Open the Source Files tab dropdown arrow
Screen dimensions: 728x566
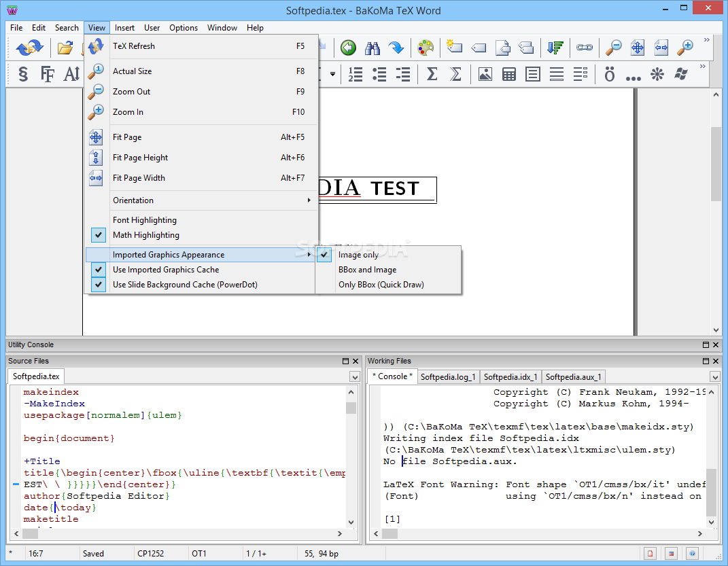(x=355, y=376)
